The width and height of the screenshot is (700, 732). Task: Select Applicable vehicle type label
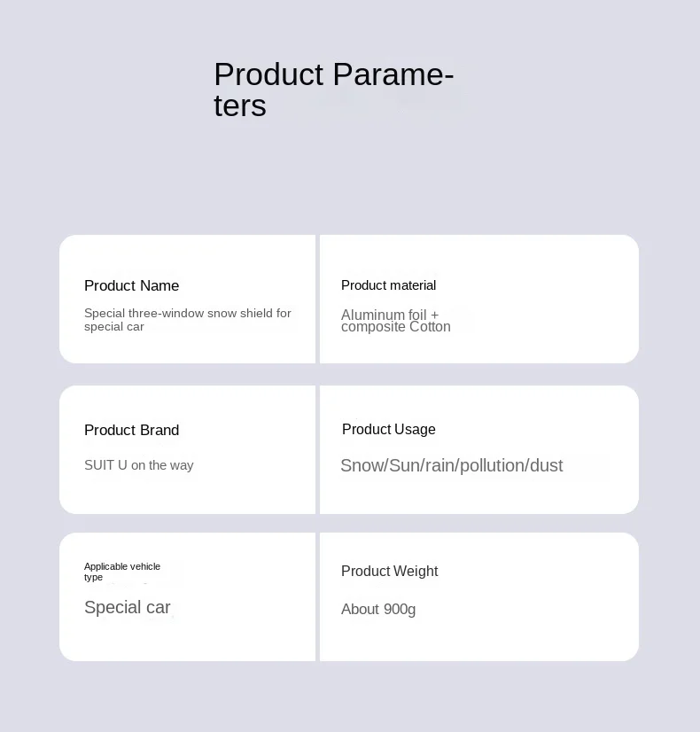122,572
